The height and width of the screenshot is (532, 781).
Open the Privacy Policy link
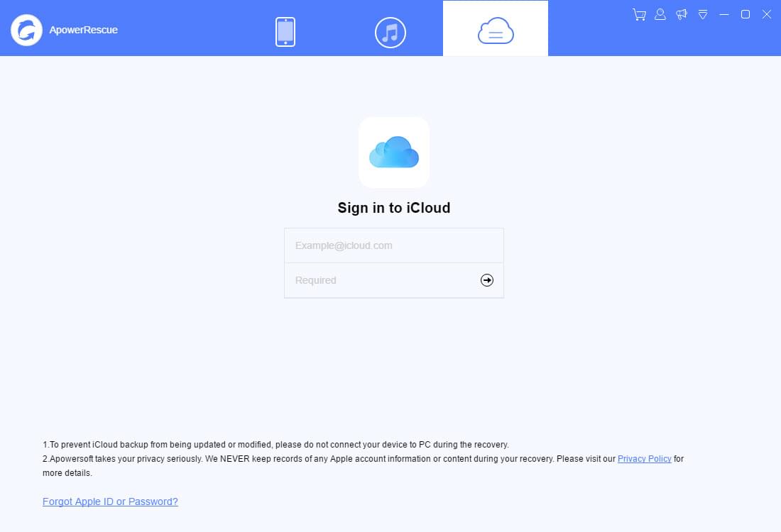point(644,459)
